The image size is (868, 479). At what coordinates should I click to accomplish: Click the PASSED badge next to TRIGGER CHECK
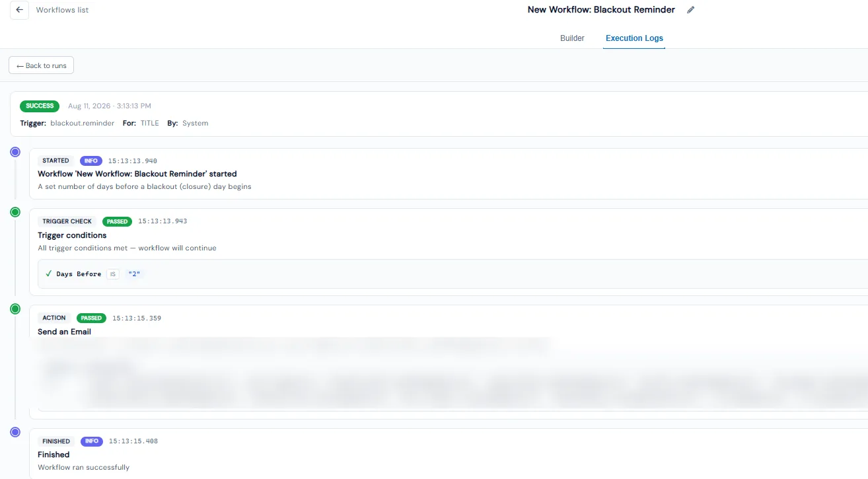pyautogui.click(x=118, y=221)
